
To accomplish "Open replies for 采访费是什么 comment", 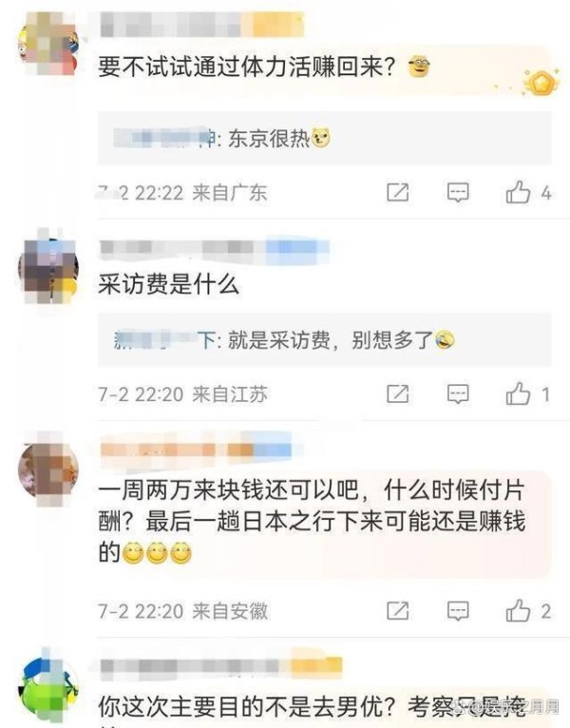I will pos(458,394).
